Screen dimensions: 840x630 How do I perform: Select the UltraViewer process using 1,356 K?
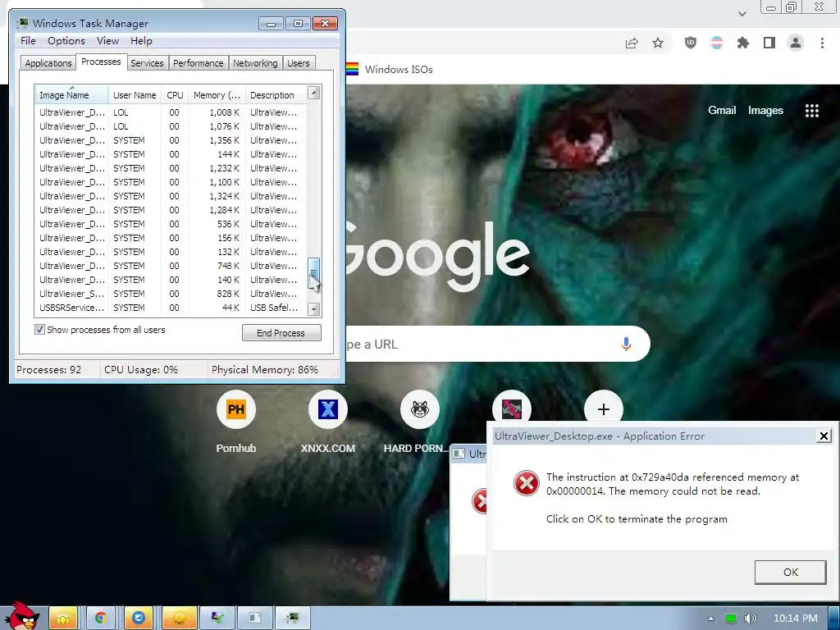pos(171,140)
